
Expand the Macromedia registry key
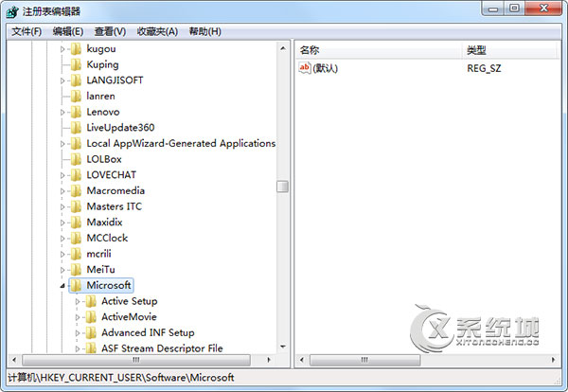click(x=62, y=190)
